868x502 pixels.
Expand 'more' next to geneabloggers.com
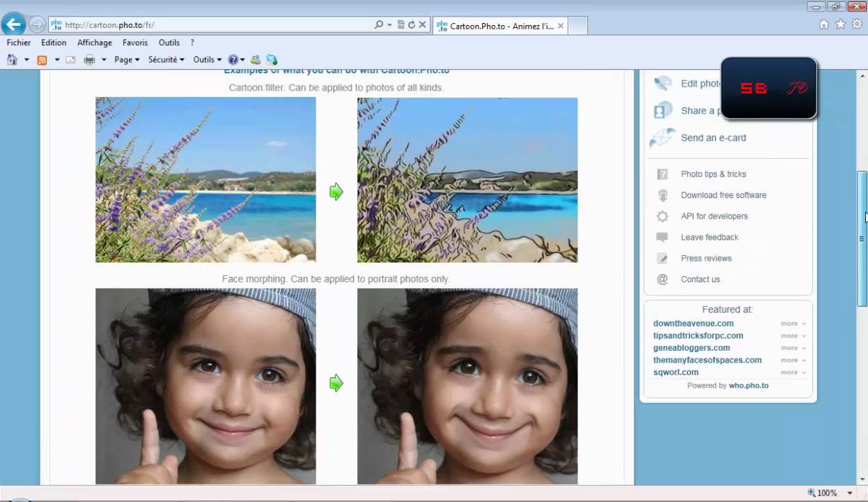(x=793, y=348)
